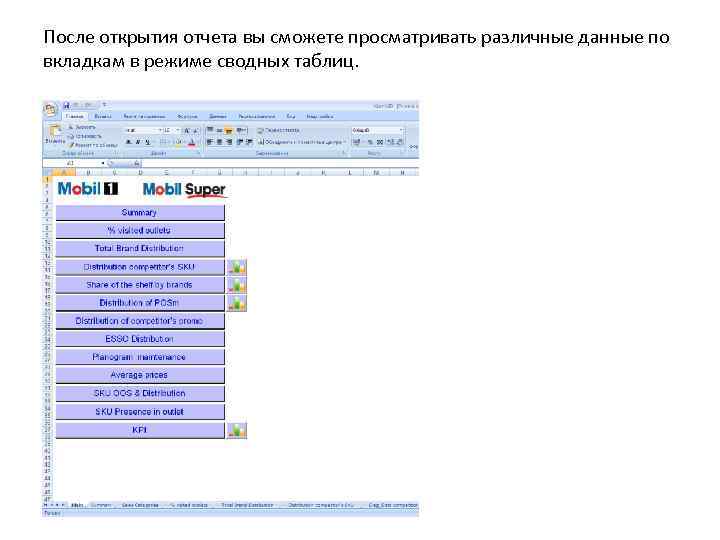Click the SKU OOS & Distribution button
720x540 pixels.
140,393
